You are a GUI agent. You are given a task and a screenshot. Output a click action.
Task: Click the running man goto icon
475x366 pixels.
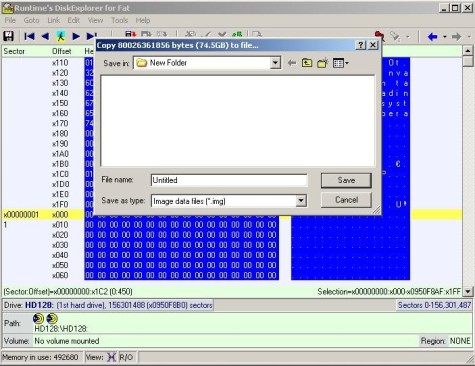[61, 36]
